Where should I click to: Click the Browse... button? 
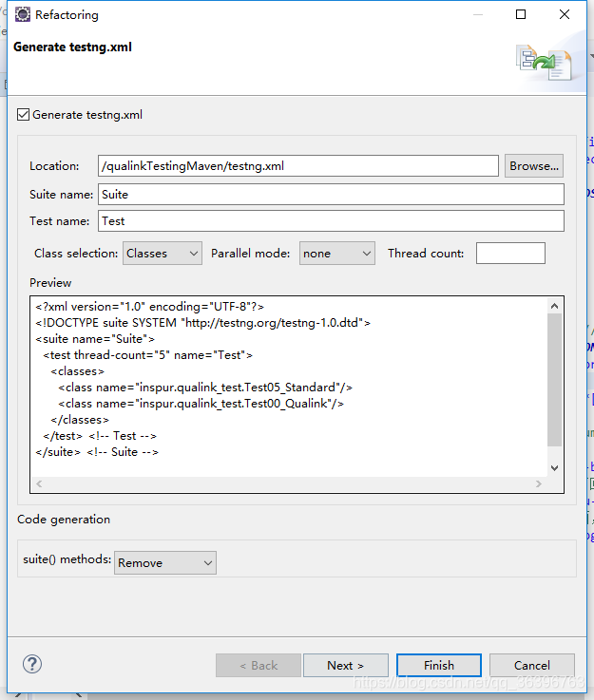[x=534, y=165]
